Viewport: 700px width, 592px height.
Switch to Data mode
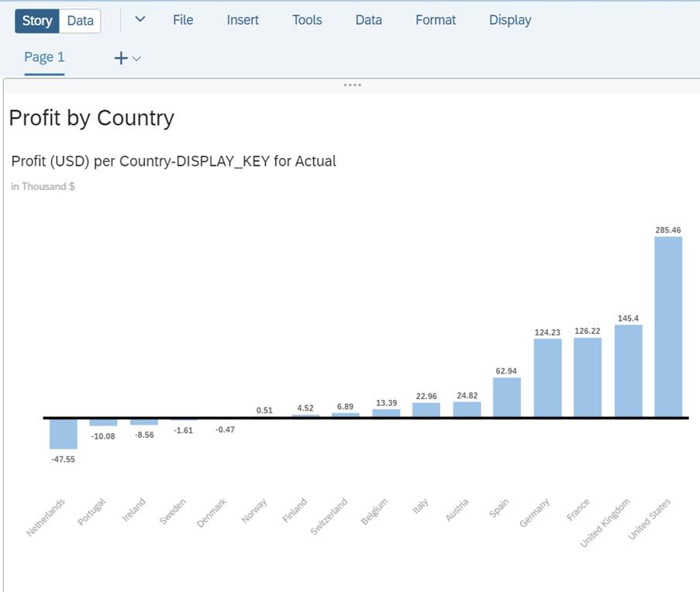[x=80, y=21]
